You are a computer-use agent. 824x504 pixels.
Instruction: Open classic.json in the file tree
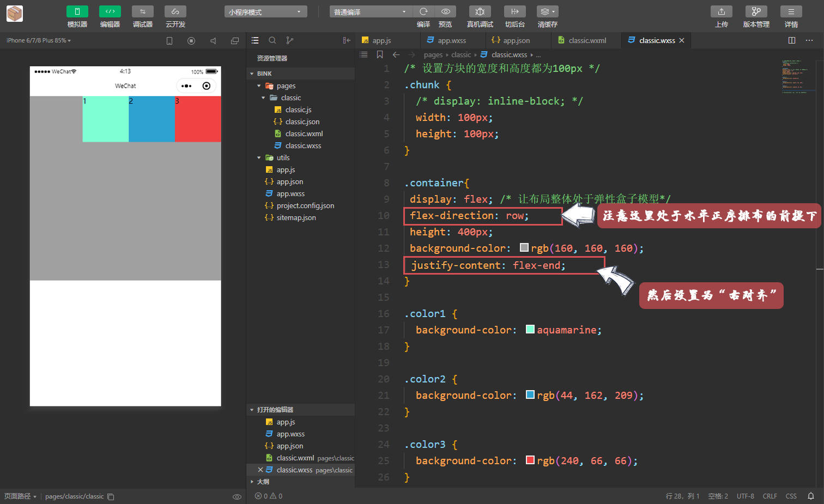click(x=300, y=122)
